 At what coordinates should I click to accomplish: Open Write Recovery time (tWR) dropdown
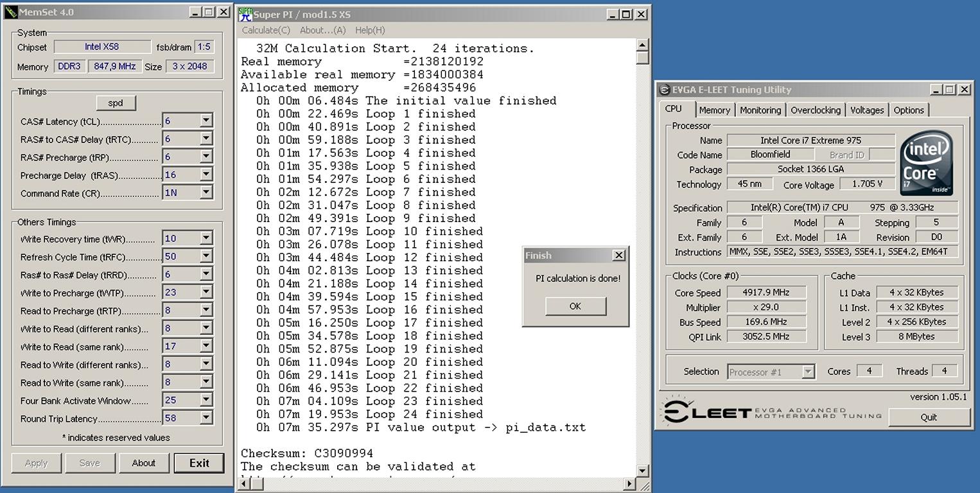click(206, 238)
